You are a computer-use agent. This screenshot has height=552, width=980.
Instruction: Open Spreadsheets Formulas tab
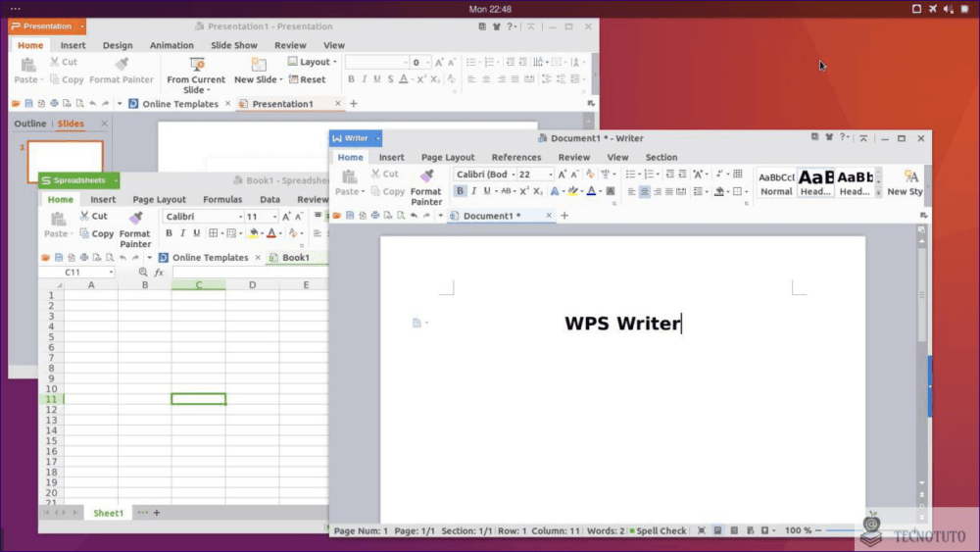point(222,199)
